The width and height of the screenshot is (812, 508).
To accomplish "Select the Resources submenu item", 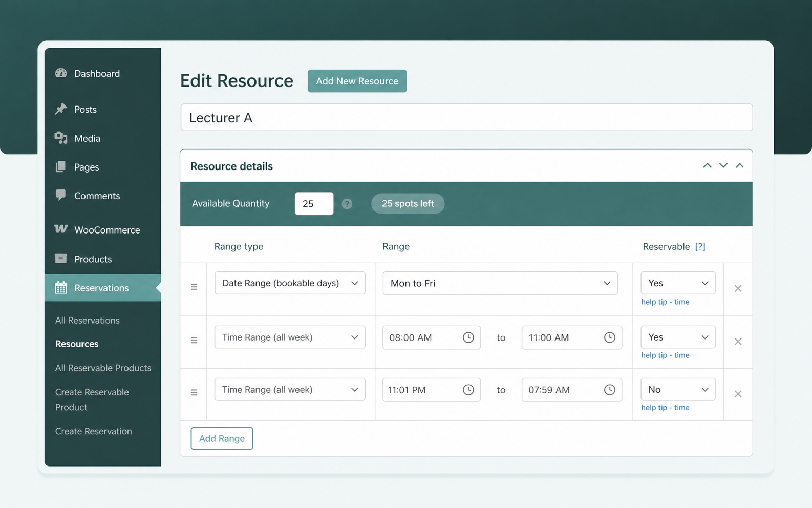I will [x=77, y=344].
